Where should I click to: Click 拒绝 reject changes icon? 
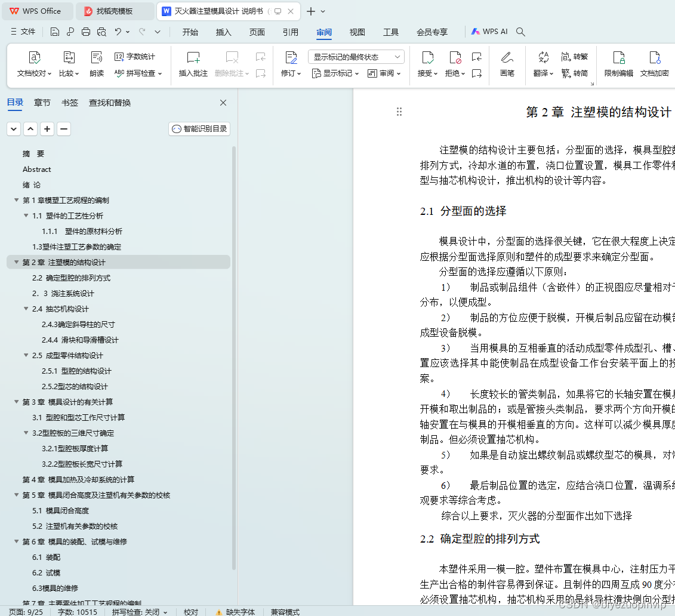[455, 58]
